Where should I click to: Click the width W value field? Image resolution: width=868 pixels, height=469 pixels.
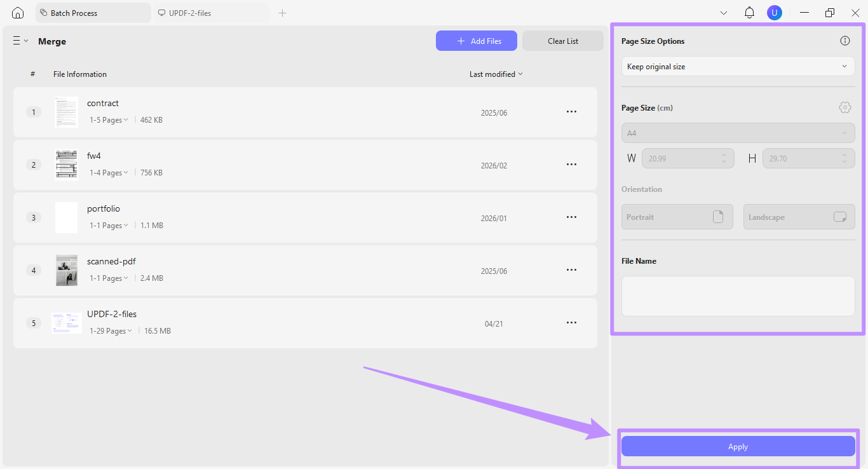688,158
